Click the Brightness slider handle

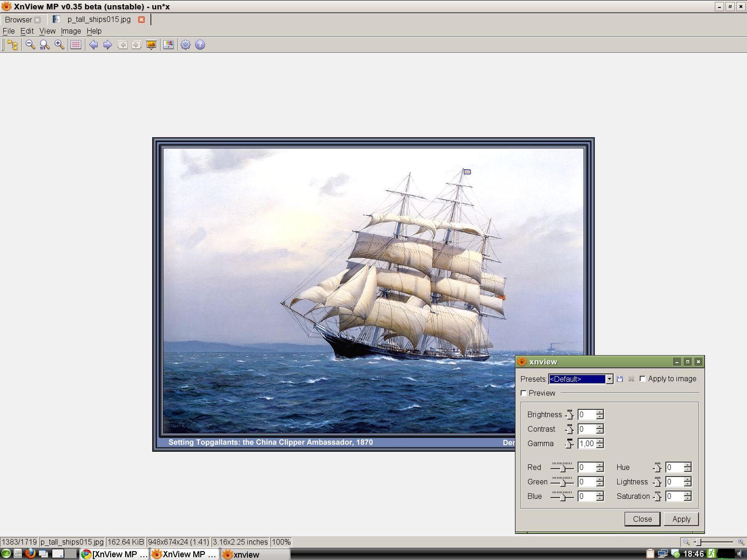tap(570, 415)
